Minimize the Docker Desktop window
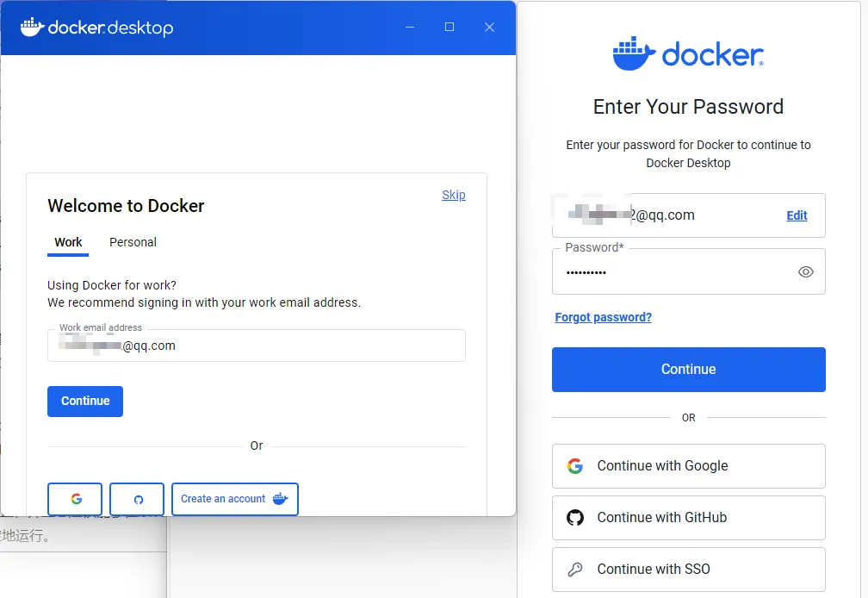 (410, 27)
